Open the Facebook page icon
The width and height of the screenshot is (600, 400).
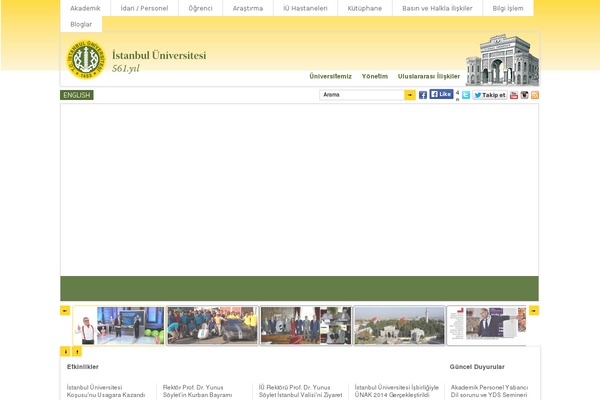[423, 95]
